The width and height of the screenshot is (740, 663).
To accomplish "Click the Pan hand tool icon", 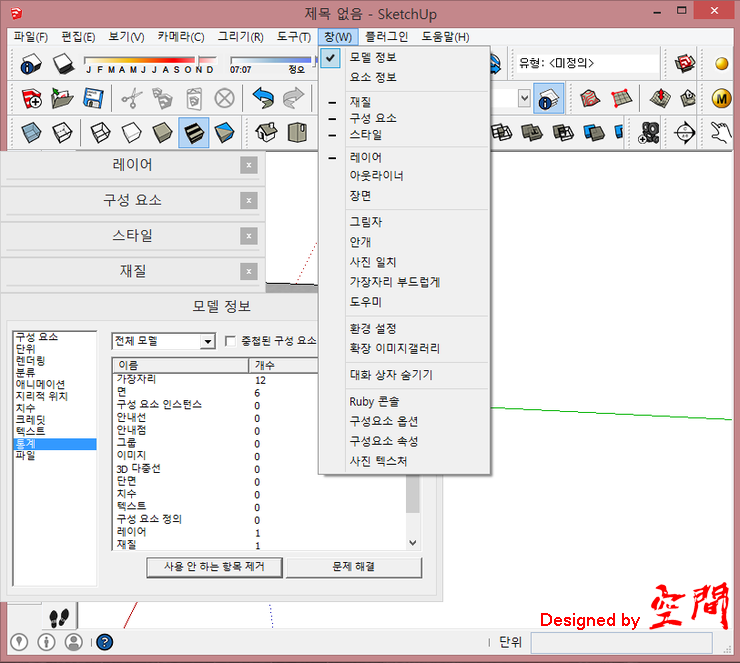I will pyautogui.click(x=721, y=133).
